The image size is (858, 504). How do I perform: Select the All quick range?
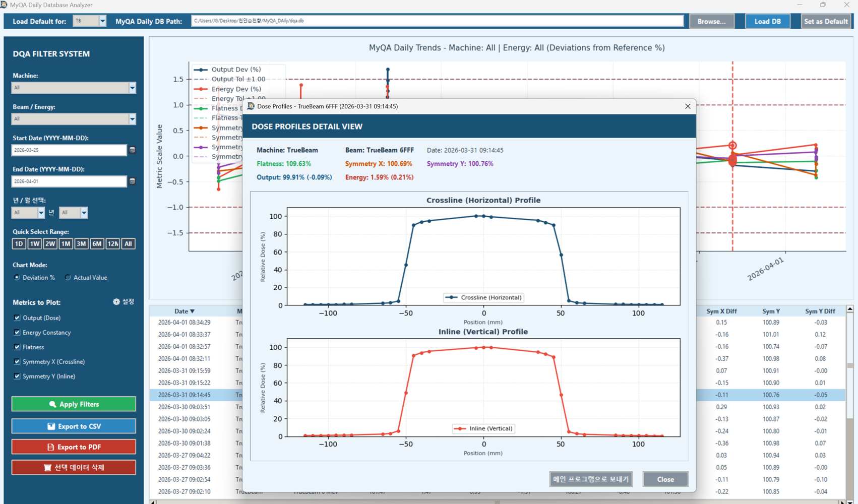coord(128,244)
